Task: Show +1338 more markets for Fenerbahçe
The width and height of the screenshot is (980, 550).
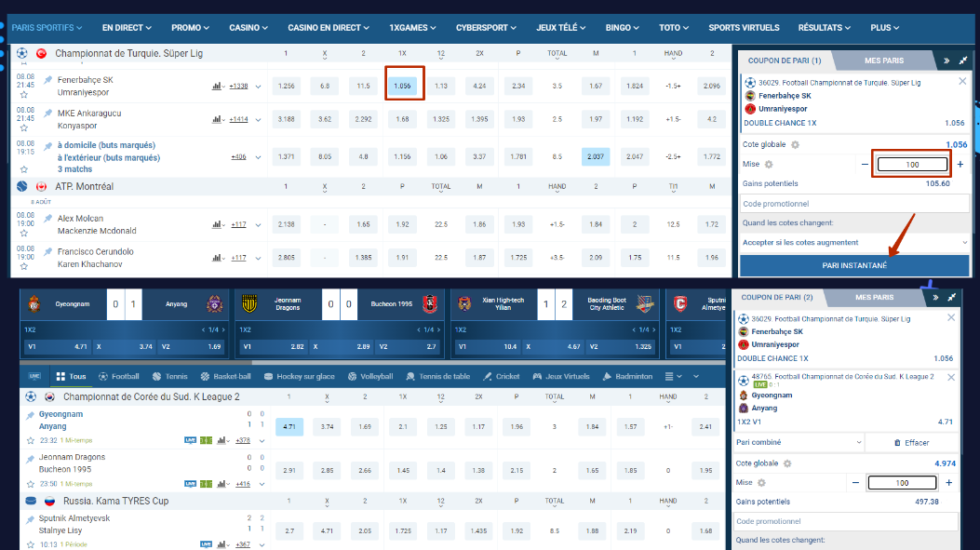Action: (x=239, y=87)
